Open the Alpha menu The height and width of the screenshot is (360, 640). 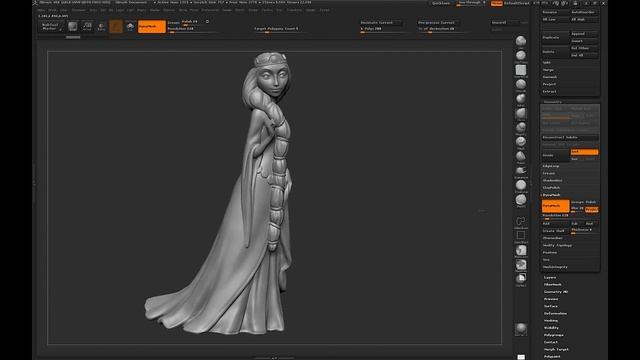click(42, 10)
